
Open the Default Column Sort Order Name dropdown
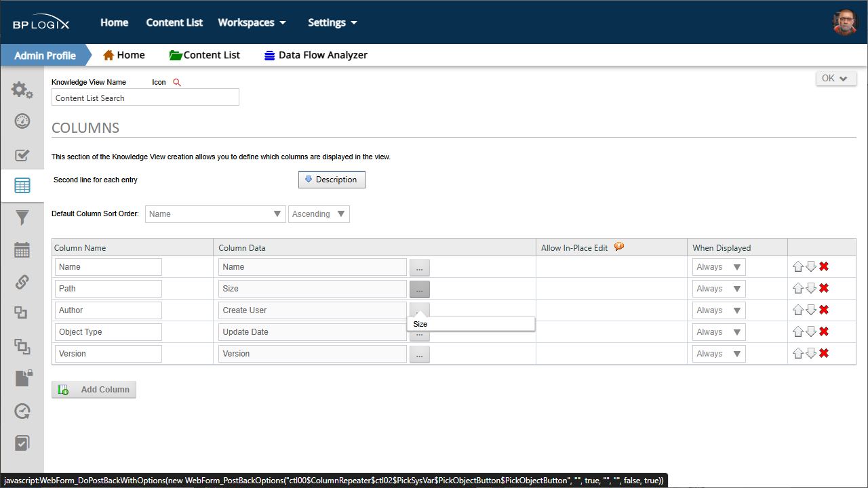click(x=214, y=214)
